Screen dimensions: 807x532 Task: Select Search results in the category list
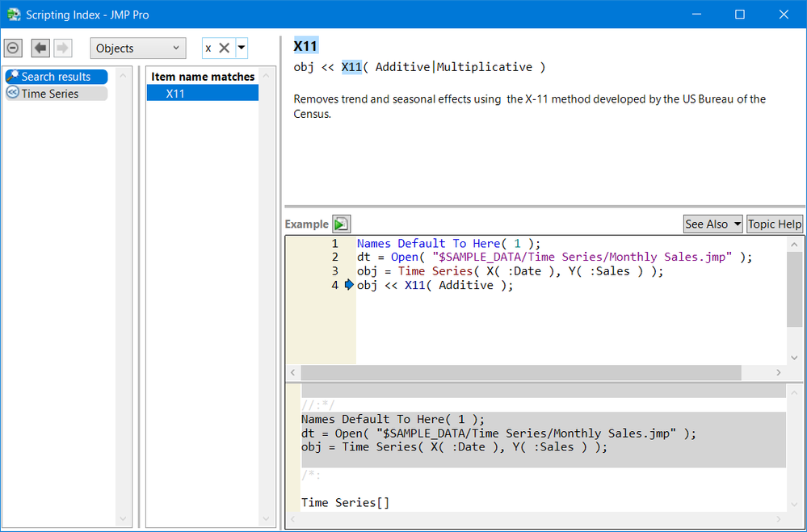click(x=56, y=77)
